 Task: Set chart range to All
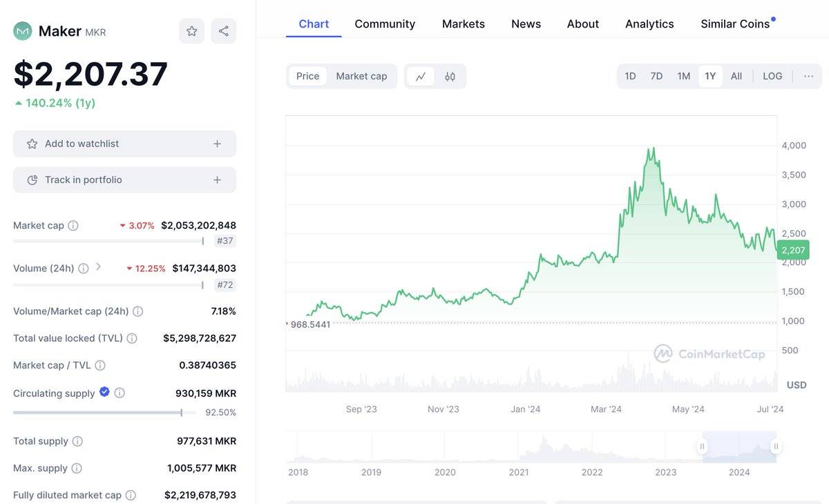736,76
